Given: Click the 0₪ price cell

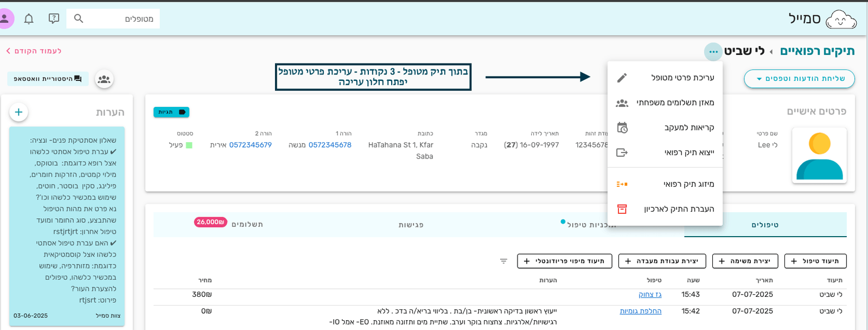Looking at the screenshot, I should [206, 312].
